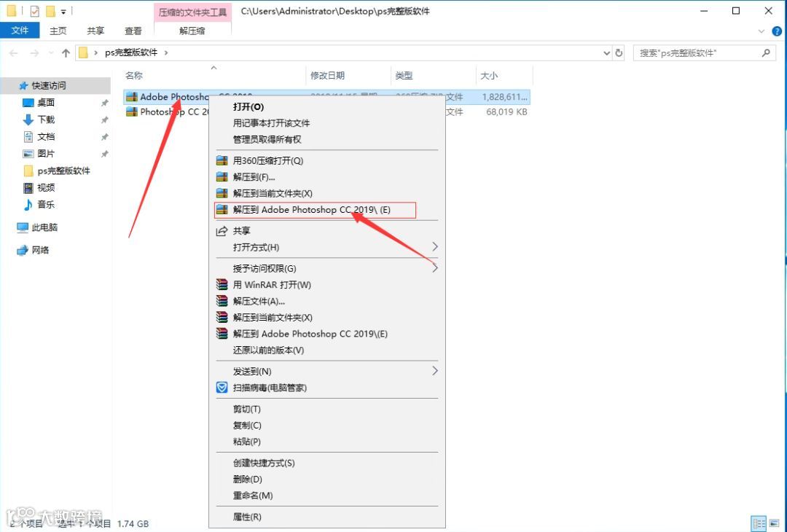Click the Photoshop CC archive file icon
The height and width of the screenshot is (532, 787).
pyautogui.click(x=131, y=112)
